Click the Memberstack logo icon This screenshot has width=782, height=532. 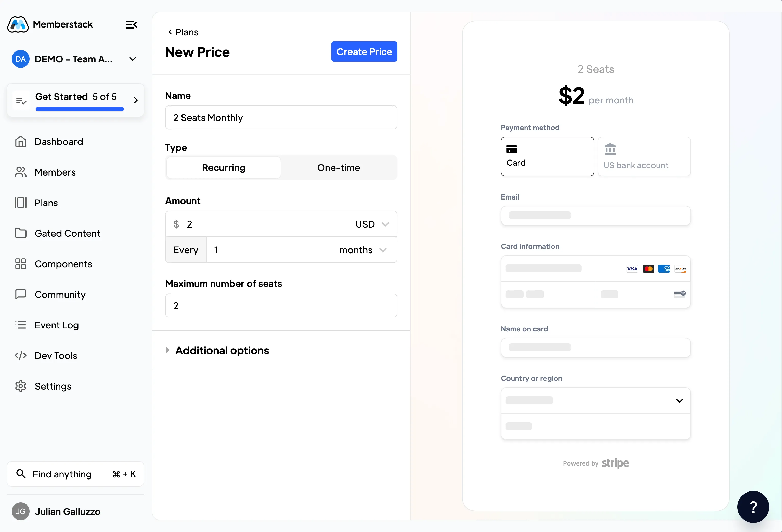tap(18, 24)
